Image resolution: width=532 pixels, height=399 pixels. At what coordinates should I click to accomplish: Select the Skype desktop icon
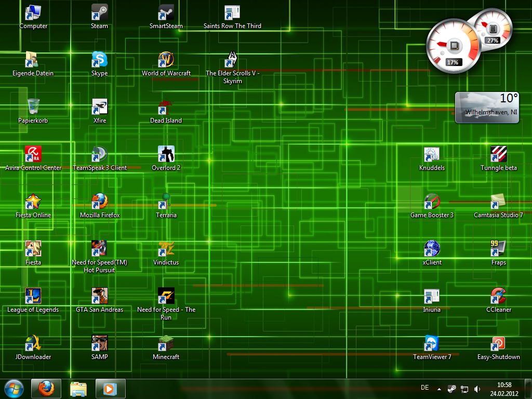(x=99, y=59)
